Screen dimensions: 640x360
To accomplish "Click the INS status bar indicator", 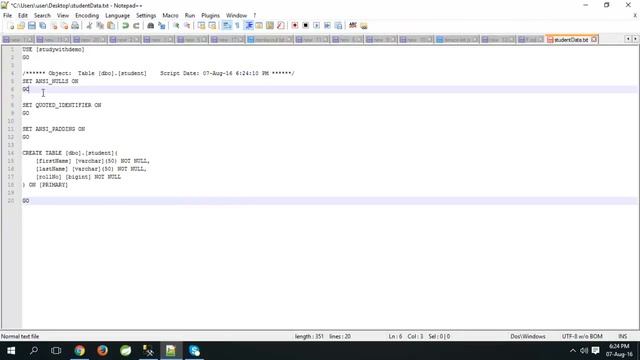I will click(622, 336).
